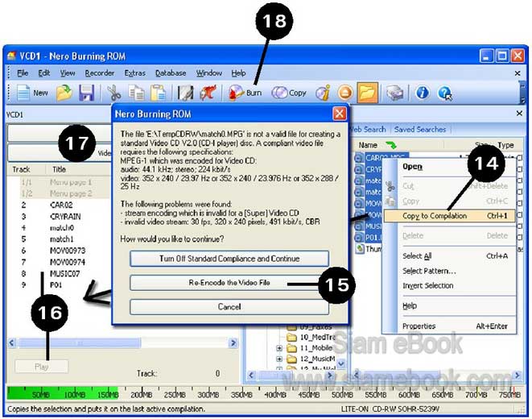532x419 pixels.
Task: Choose Help in the context menu
Action: pyautogui.click(x=449, y=305)
